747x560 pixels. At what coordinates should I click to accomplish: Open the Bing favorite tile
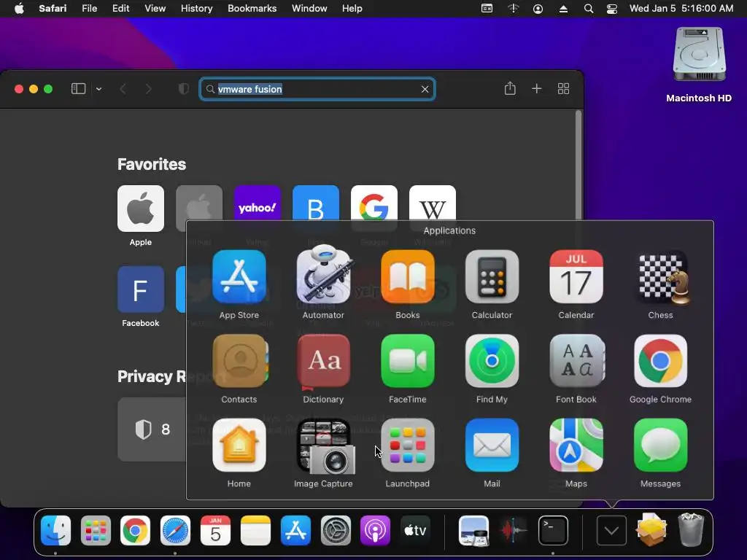point(316,203)
